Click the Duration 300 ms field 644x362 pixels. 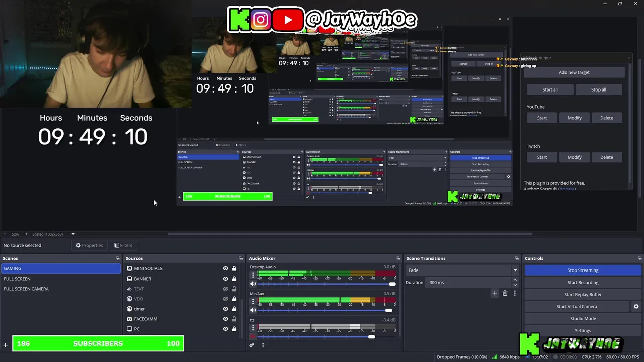tap(468, 282)
